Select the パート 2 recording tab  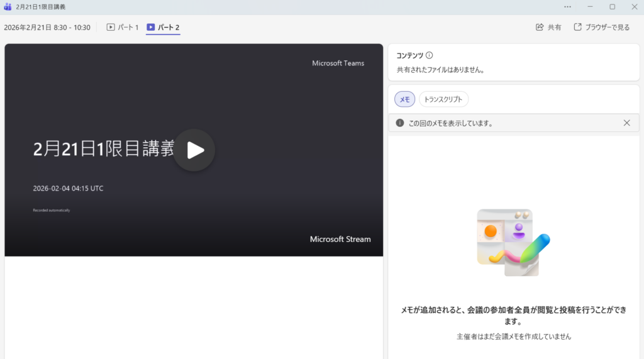click(x=163, y=28)
